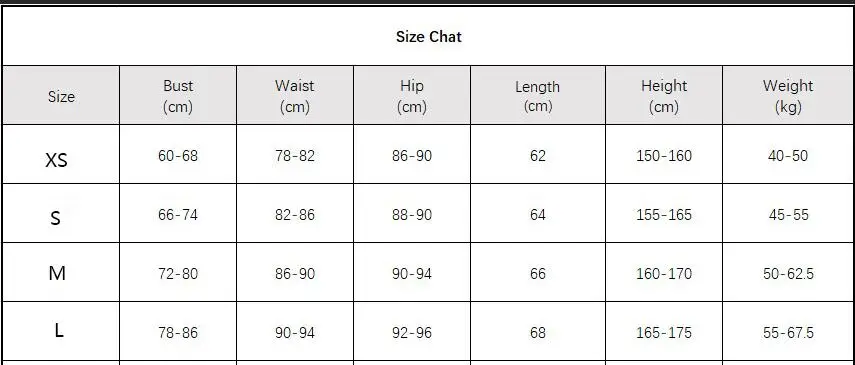
Task: Click height value 155-165 cell
Action: click(x=664, y=213)
